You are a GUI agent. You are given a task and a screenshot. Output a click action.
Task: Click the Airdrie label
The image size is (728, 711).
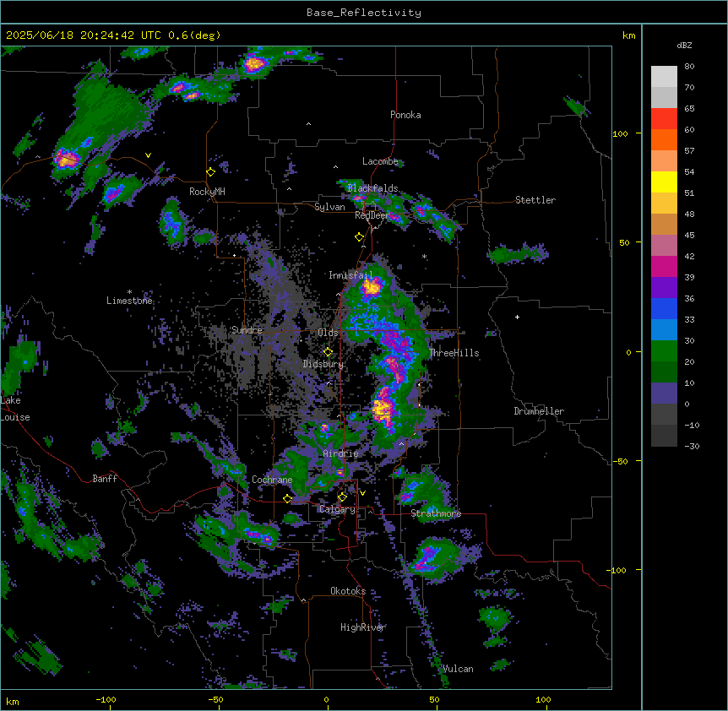pos(341,453)
